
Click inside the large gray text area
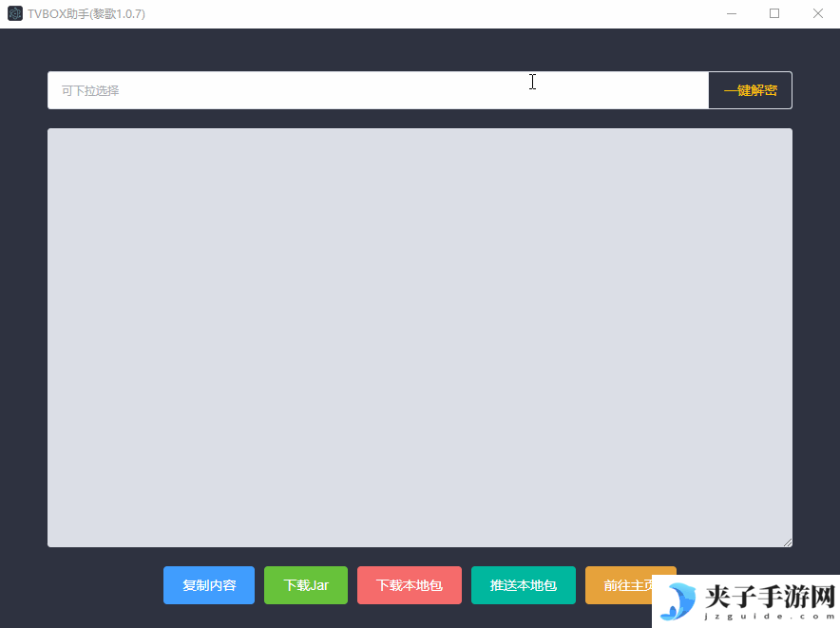click(x=420, y=337)
